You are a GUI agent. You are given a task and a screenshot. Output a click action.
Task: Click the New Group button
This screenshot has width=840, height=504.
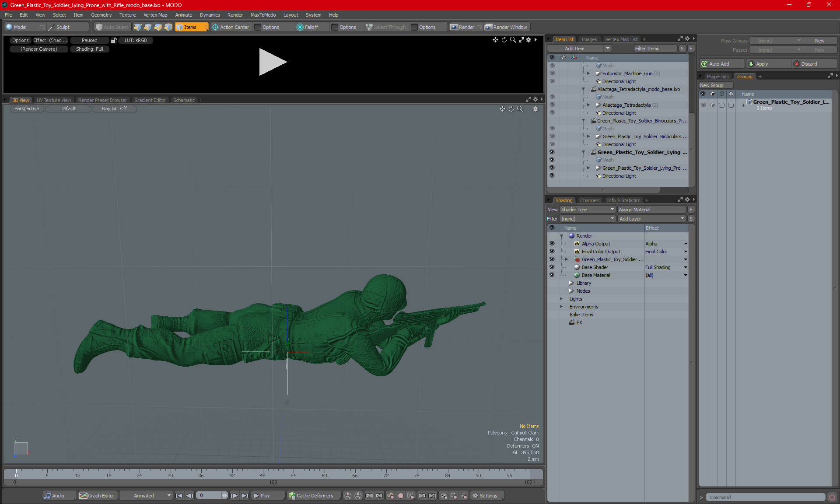pos(715,85)
